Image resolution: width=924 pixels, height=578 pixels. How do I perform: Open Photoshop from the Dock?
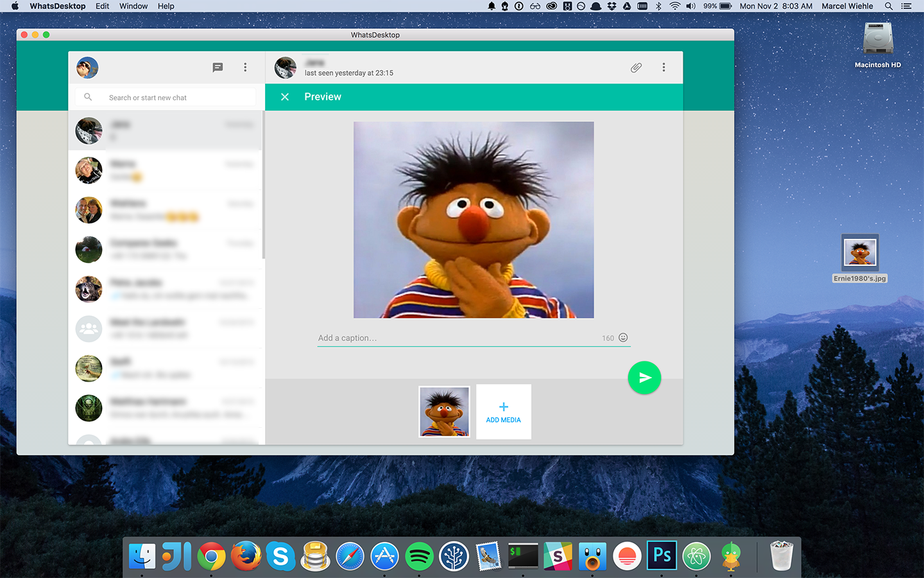tap(662, 556)
